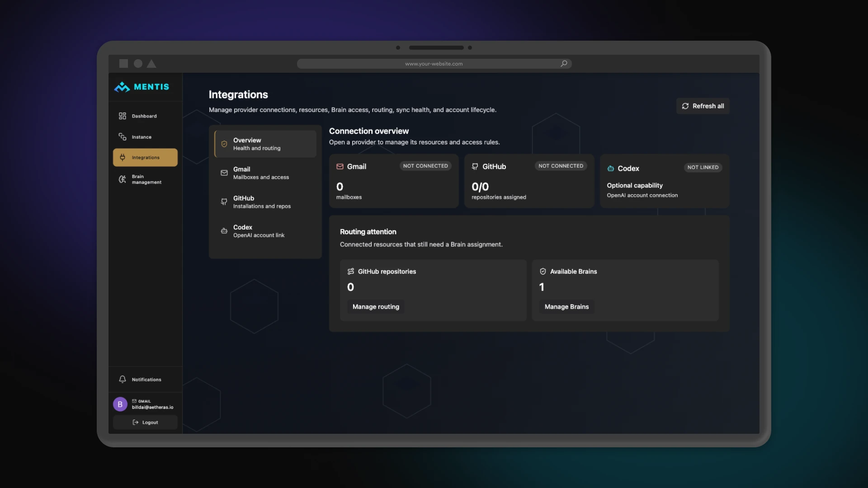The image size is (868, 488).
Task: Click the triangle browser window control
Action: 151,64
